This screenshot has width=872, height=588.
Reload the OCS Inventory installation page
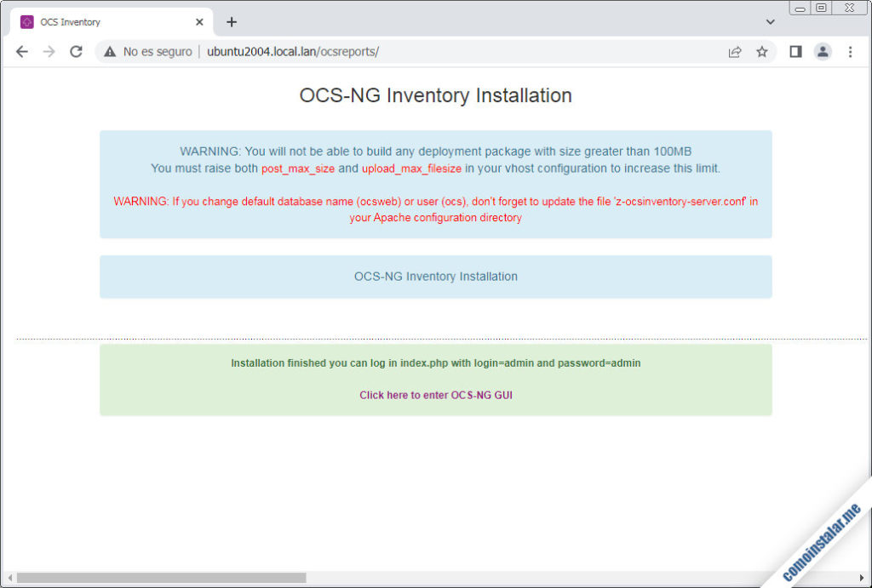click(x=77, y=51)
